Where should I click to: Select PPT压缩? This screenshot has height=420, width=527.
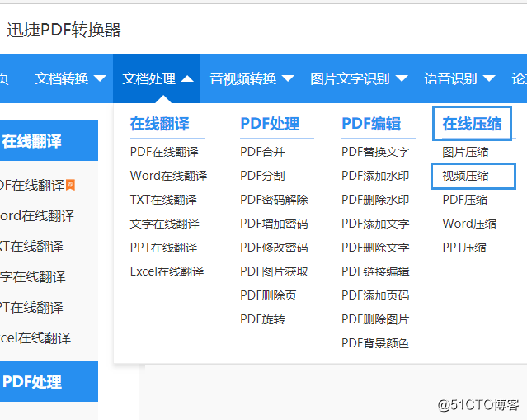pyautogui.click(x=464, y=248)
